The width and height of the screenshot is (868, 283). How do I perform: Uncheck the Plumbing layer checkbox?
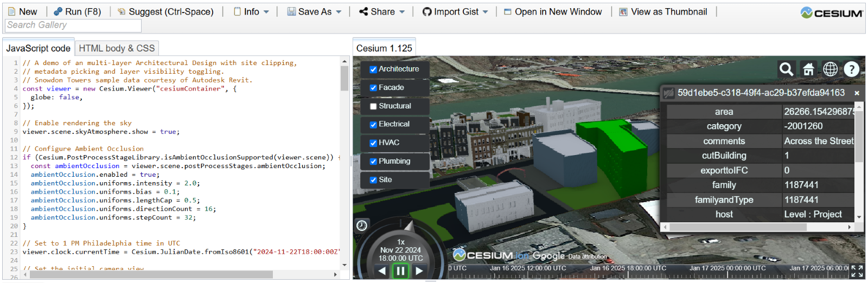click(x=373, y=162)
